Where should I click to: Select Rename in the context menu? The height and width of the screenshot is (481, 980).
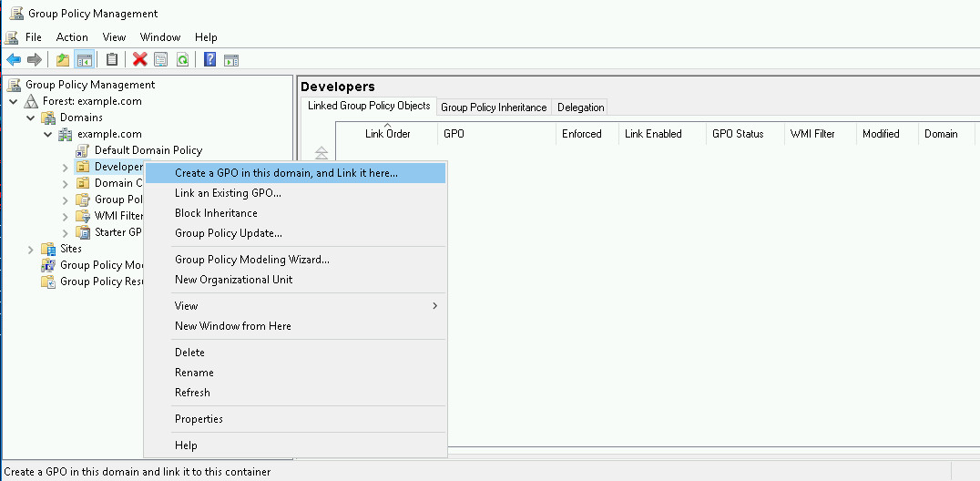click(295, 373)
